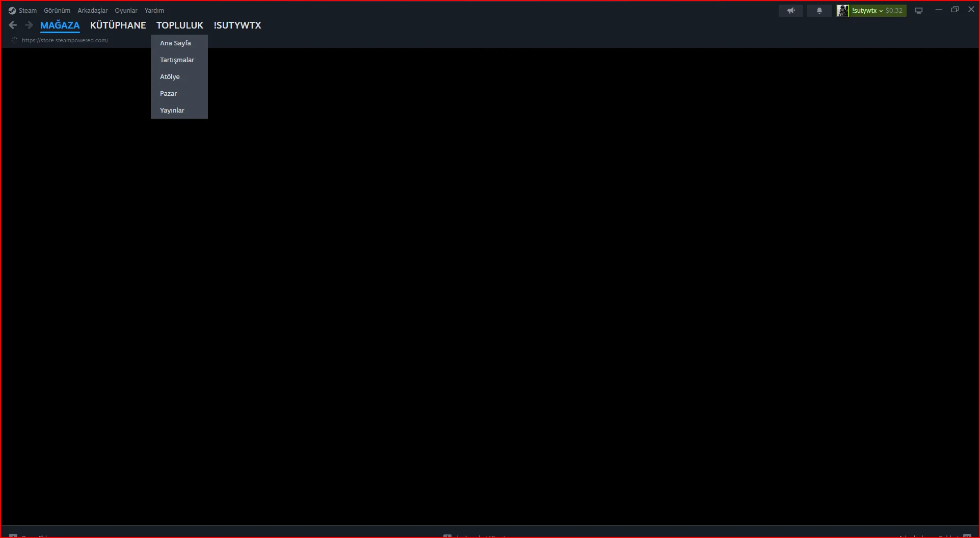The image size is (980, 538).
Task: Click your profile avatar picture
Action: [x=843, y=10]
